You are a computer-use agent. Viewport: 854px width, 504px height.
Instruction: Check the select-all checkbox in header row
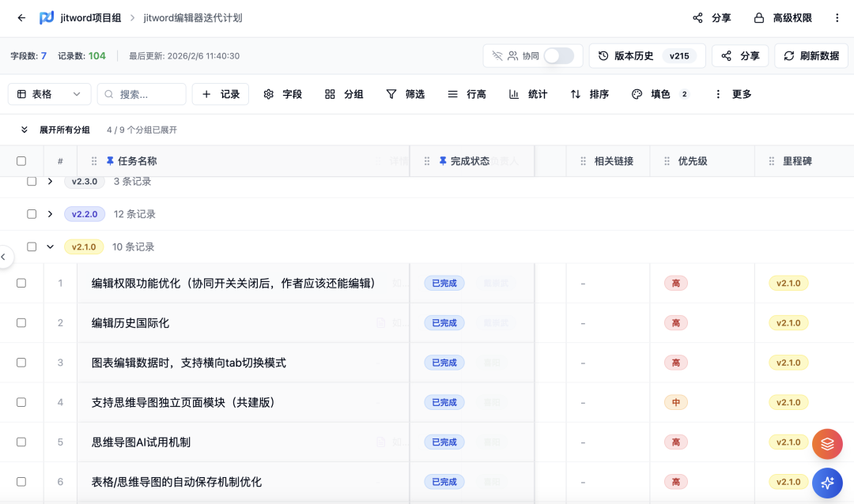click(21, 160)
